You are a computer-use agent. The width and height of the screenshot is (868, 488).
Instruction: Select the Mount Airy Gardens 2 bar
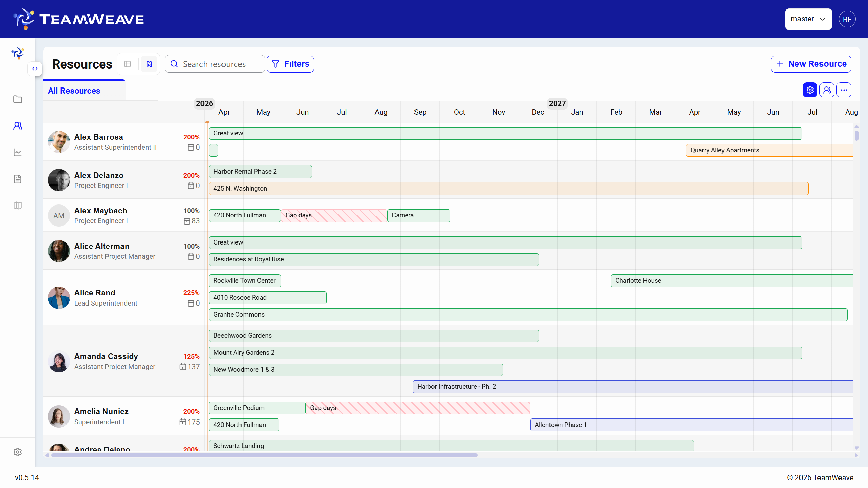(505, 353)
